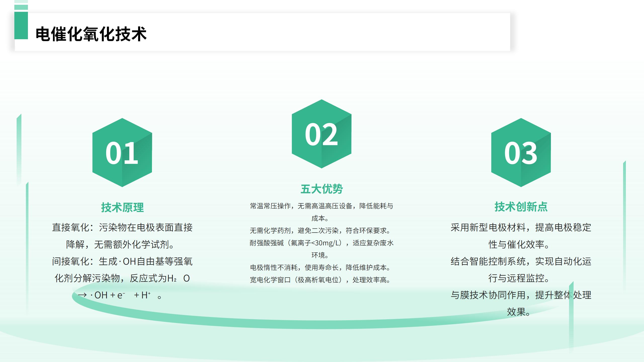Click the 03 hexagon icon
This screenshot has height=362, width=644.
[521, 153]
